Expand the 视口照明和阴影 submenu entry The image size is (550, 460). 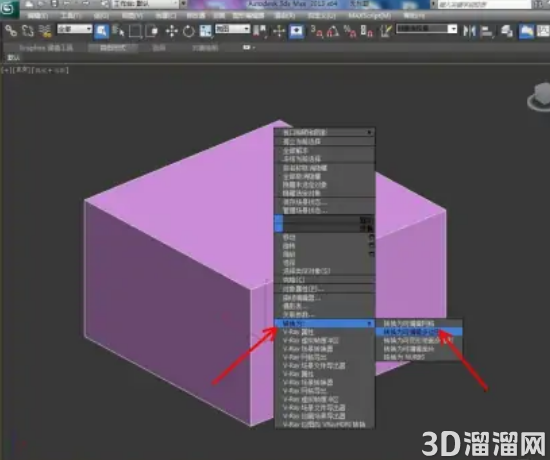pyautogui.click(x=324, y=132)
